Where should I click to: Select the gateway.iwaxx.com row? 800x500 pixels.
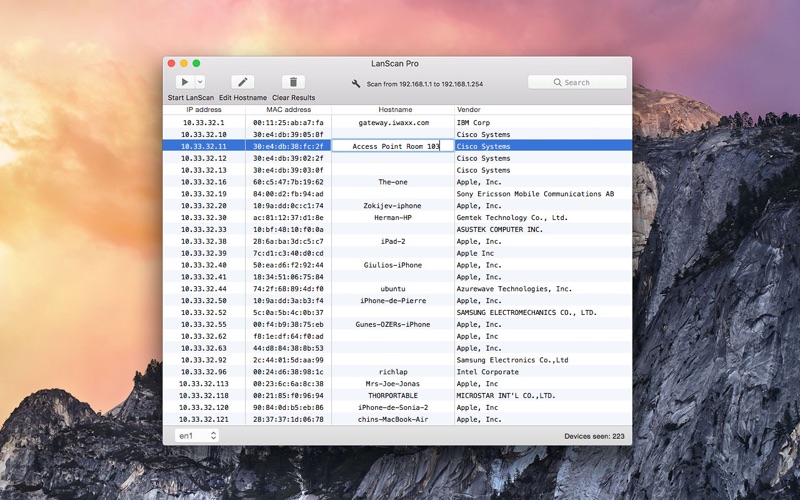click(x=393, y=122)
